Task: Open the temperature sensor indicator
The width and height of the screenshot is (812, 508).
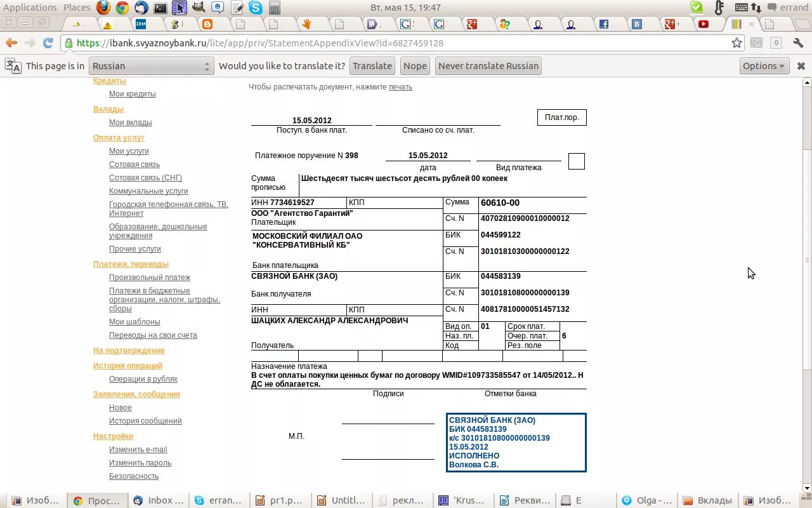Action: [719, 8]
